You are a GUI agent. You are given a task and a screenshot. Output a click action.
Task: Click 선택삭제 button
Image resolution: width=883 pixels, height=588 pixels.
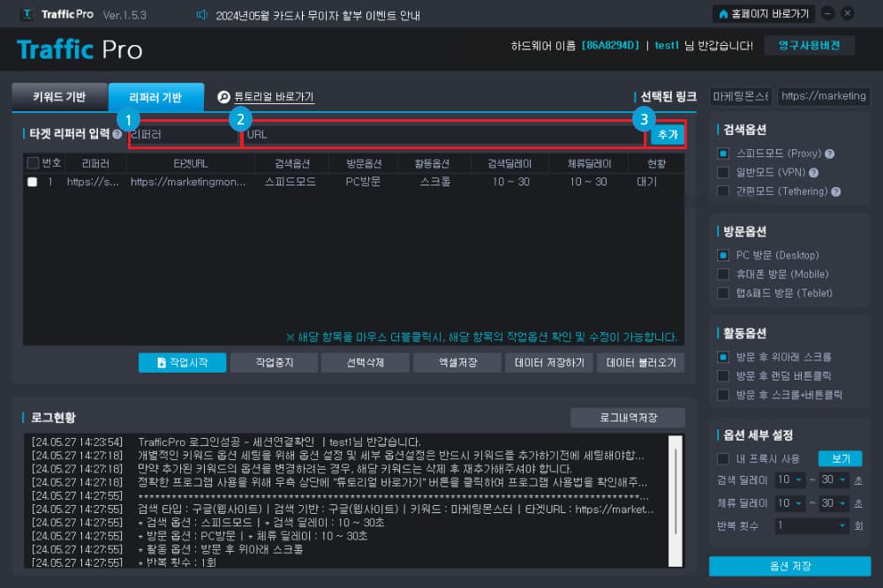366,363
